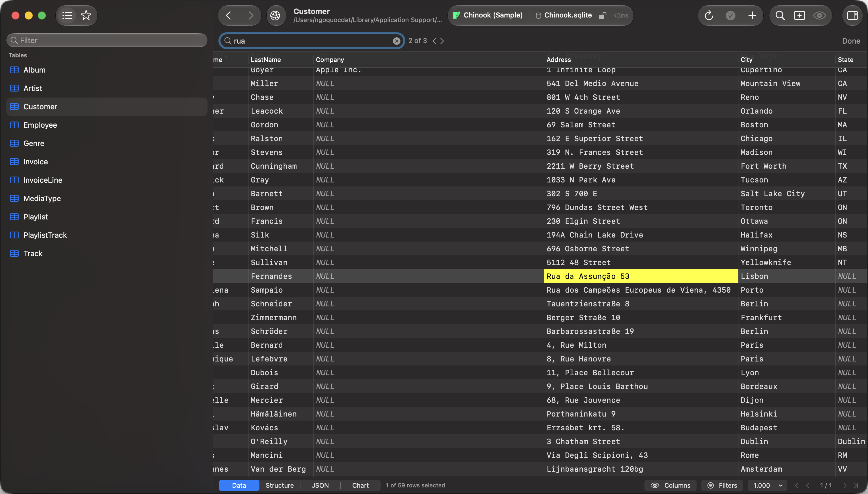
Task: Switch to the Data tab
Action: point(239,485)
